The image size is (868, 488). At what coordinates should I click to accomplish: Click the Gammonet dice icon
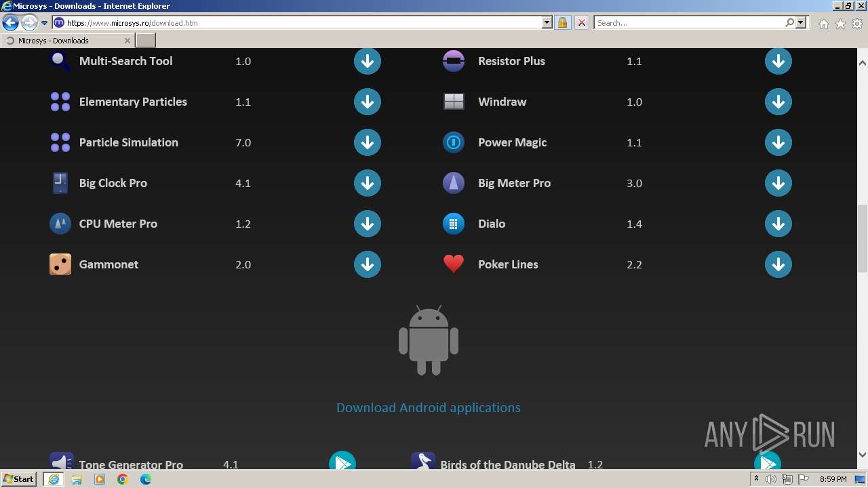pos(60,264)
